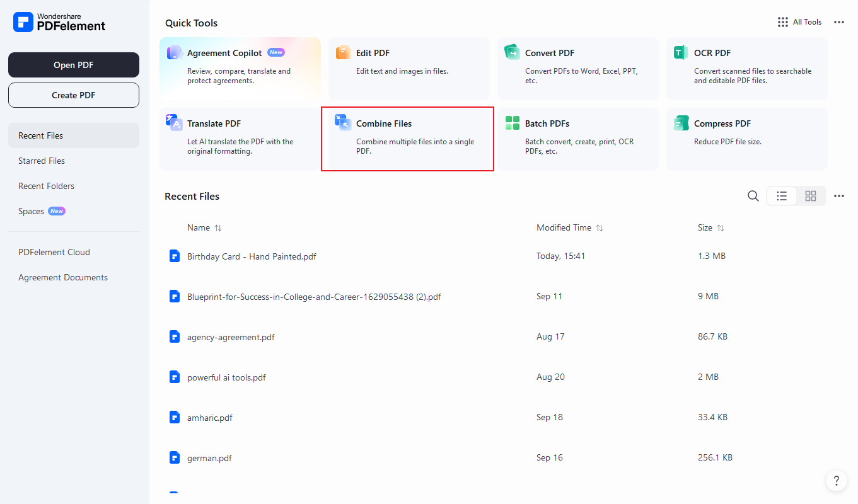
Task: Click the Open PDF button
Action: point(74,65)
